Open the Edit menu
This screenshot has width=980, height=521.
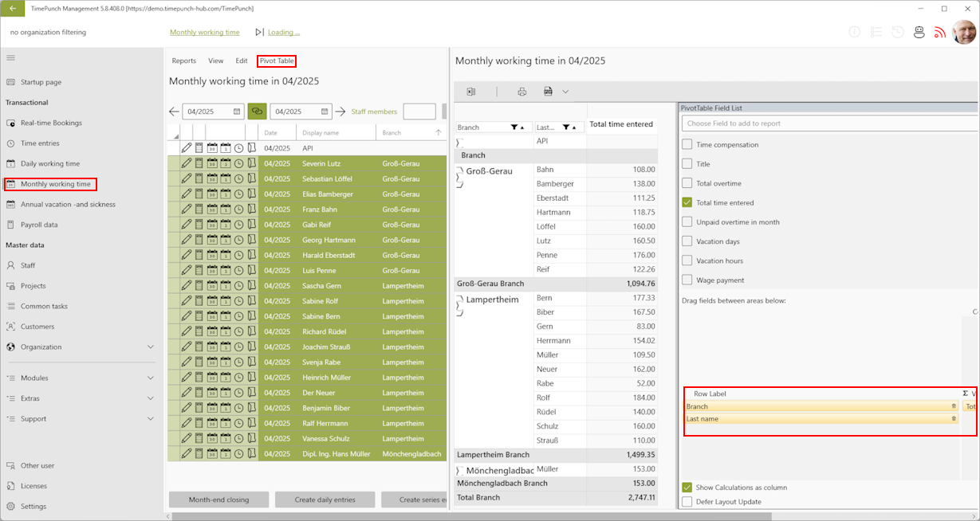click(242, 61)
